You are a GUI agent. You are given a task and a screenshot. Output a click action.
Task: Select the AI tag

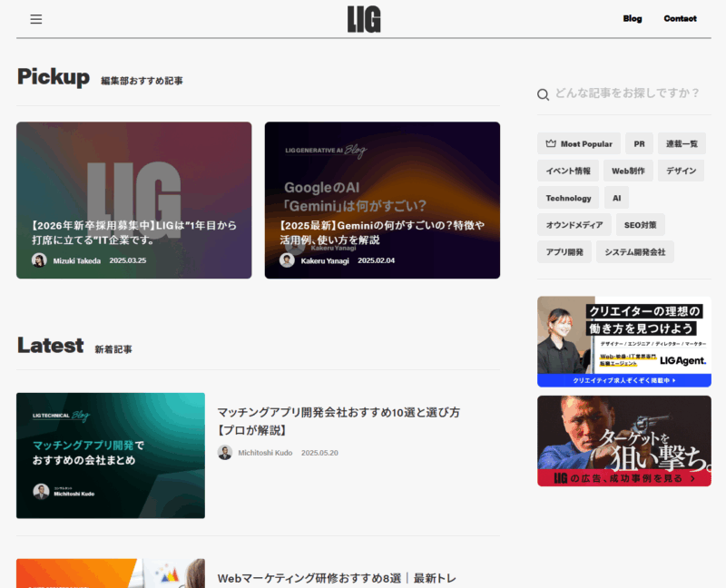click(616, 198)
